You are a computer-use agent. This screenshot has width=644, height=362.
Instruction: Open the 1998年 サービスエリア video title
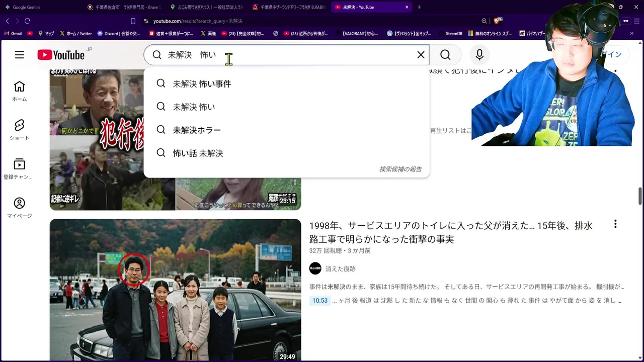[x=451, y=232]
